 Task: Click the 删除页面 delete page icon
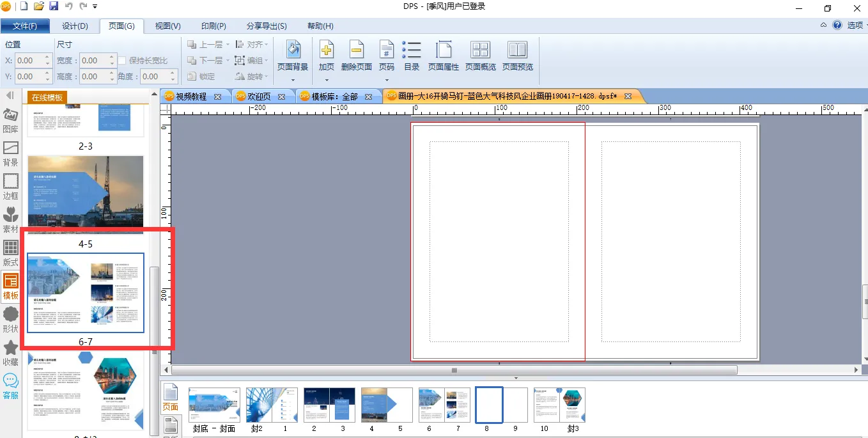[x=357, y=50]
